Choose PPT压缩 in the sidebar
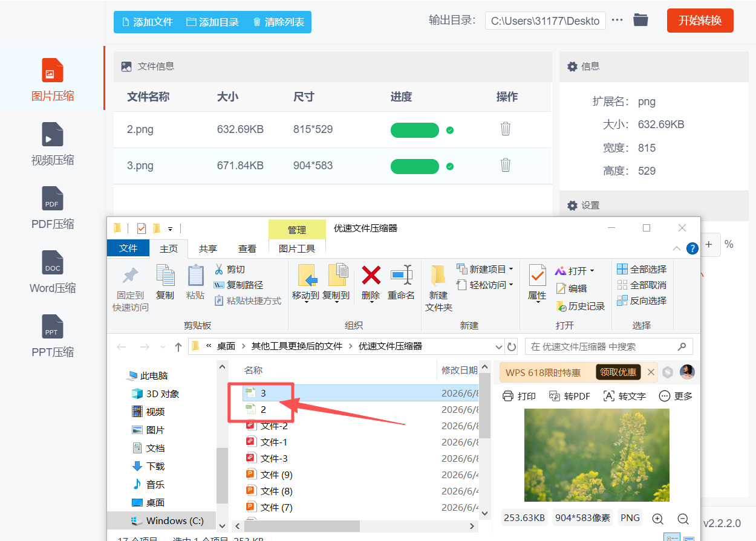Image resolution: width=756 pixels, height=541 pixels. tap(53, 336)
